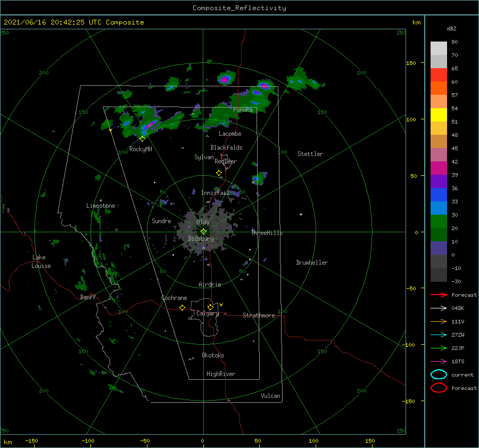The height and width of the screenshot is (448, 479).
Task: Click the Composite_Reflectivity title
Action: [240, 8]
